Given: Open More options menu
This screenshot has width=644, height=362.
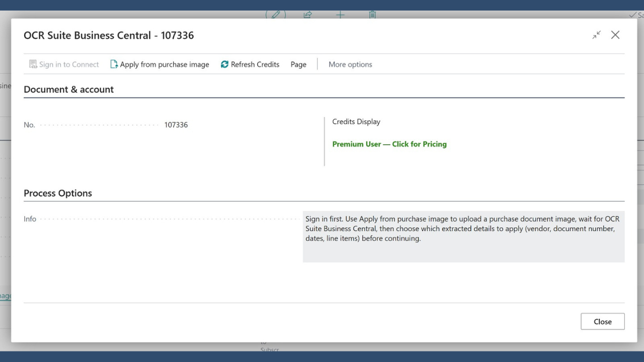Looking at the screenshot, I should click(350, 64).
